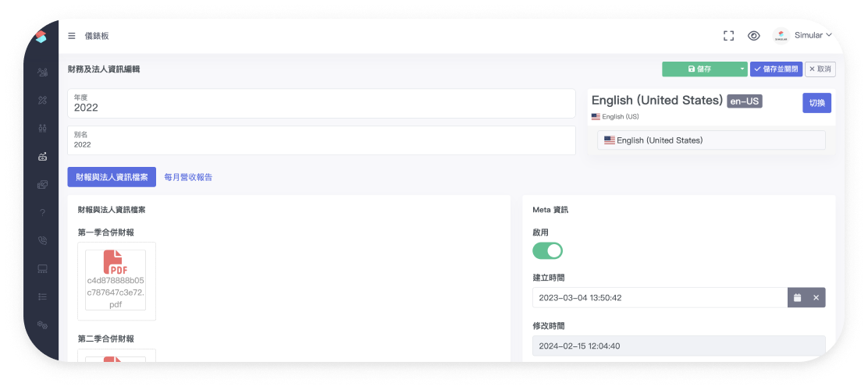Click the question mark icon in the sidebar

click(x=42, y=213)
